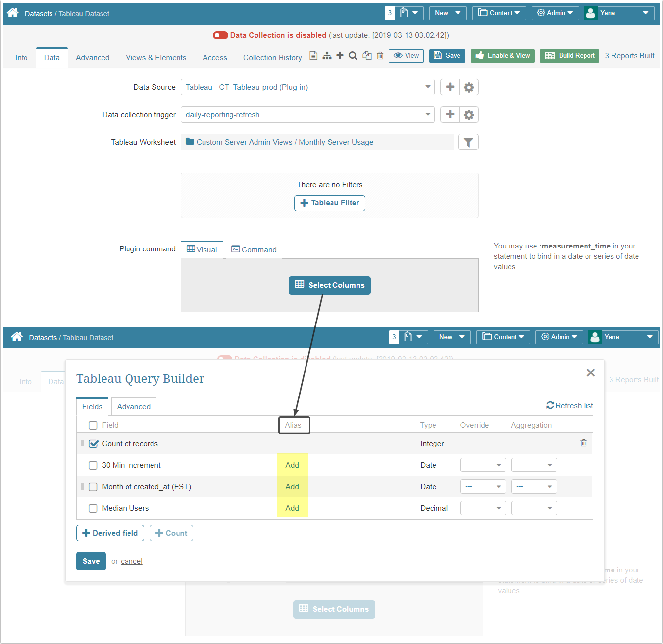
Task: Click the trash icon next to View button
Action: (380, 56)
